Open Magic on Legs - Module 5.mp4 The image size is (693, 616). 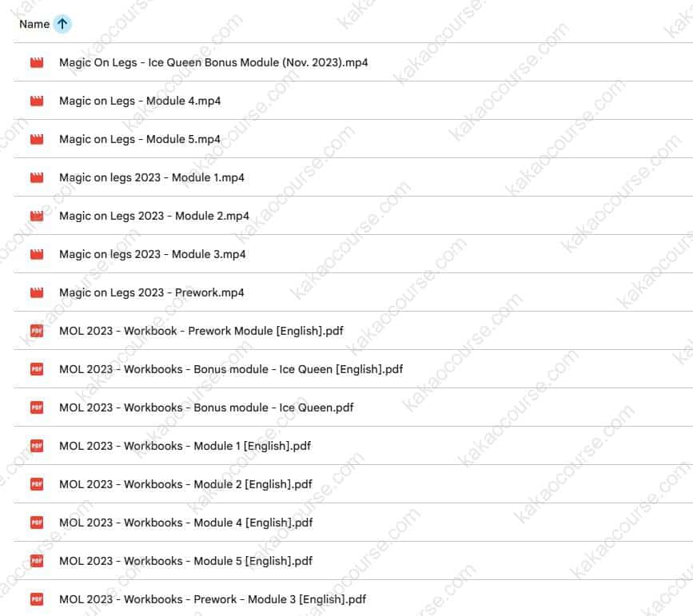[x=140, y=139]
